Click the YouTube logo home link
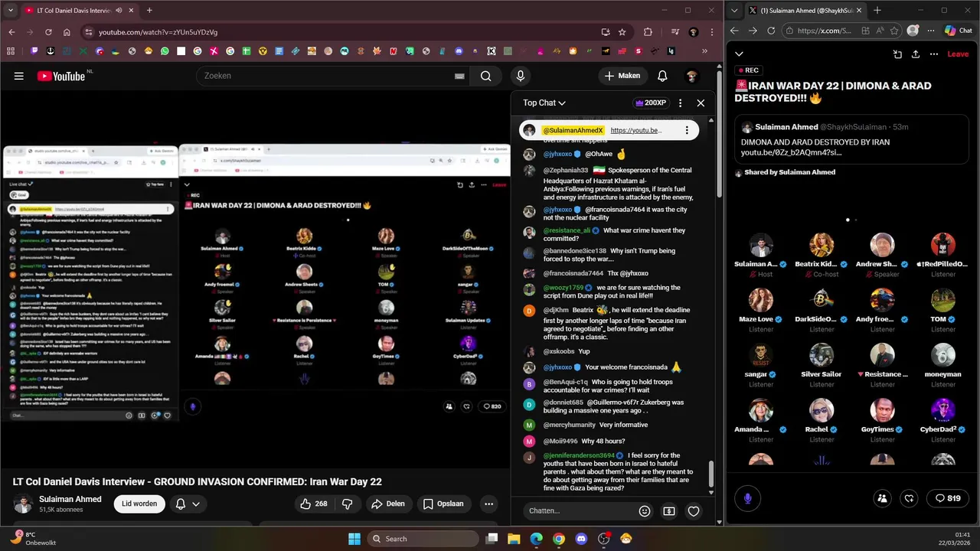The height and width of the screenshot is (551, 980). [61, 76]
